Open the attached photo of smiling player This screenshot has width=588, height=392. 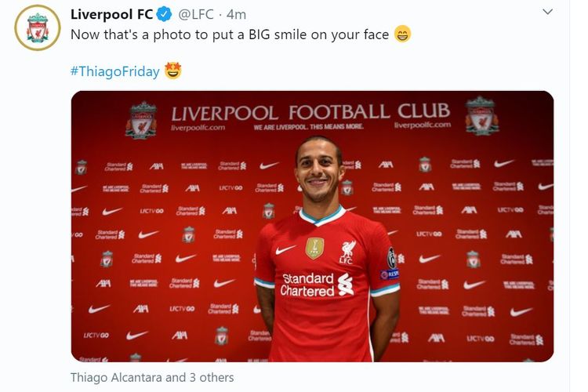tap(312, 227)
